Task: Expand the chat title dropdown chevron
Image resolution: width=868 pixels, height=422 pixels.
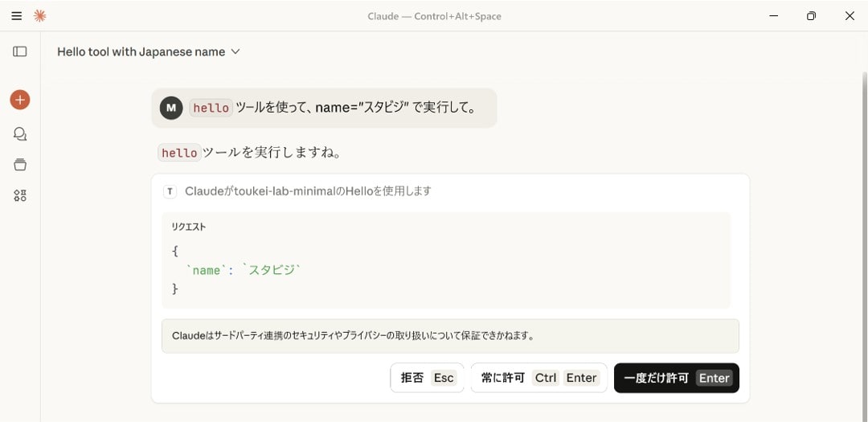Action: [x=235, y=51]
